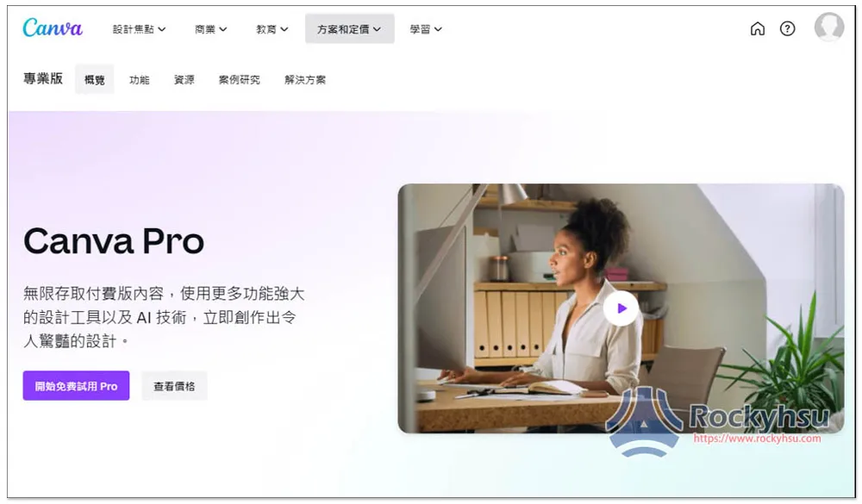
Task: Click the 開始免費試用 Pro button
Action: (76, 386)
